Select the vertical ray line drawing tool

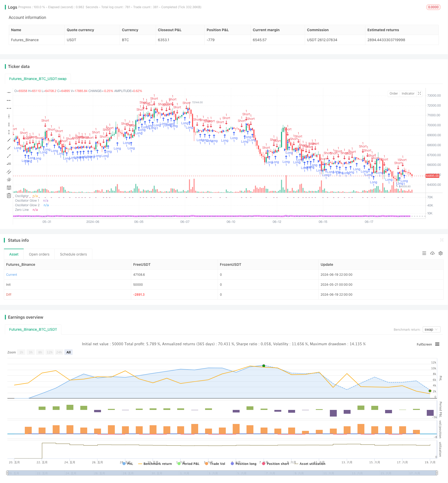pyautogui.click(x=9, y=116)
